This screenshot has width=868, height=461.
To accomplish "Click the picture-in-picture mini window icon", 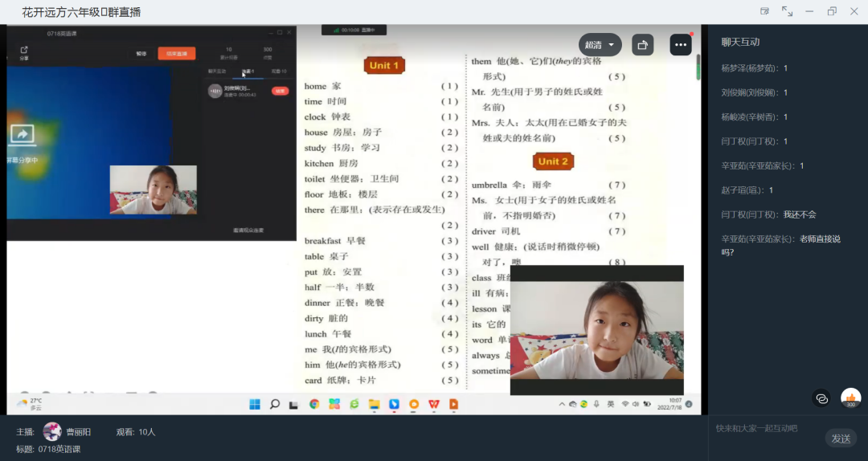I will tap(764, 11).
